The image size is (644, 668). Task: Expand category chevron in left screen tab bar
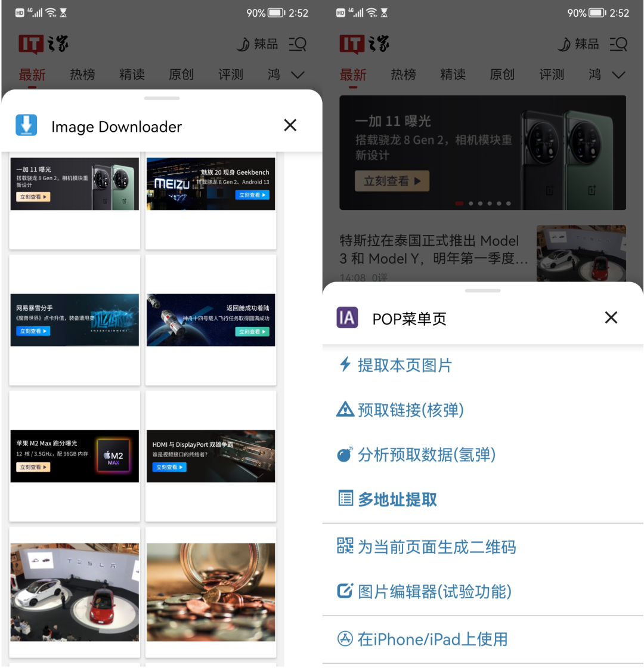pos(298,75)
